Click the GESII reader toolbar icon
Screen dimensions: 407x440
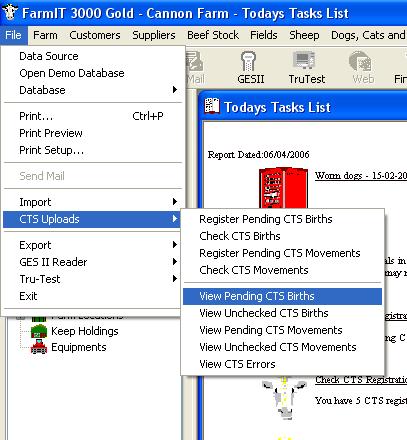pos(248,61)
